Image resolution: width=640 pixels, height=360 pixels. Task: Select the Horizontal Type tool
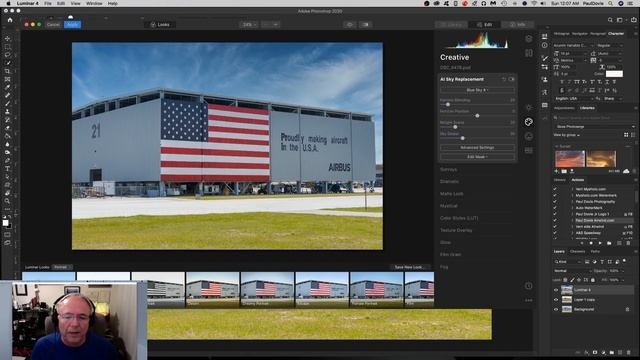tap(7, 169)
